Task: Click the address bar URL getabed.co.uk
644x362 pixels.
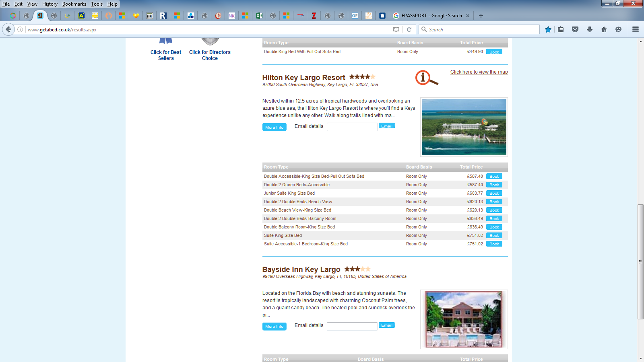Action: tap(62, 30)
